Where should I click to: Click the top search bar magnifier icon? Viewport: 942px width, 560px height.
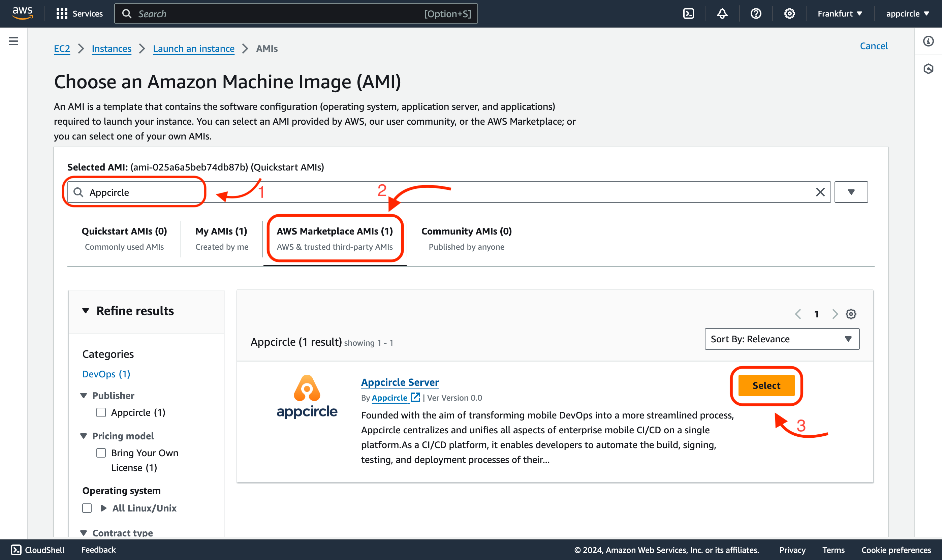127,13
